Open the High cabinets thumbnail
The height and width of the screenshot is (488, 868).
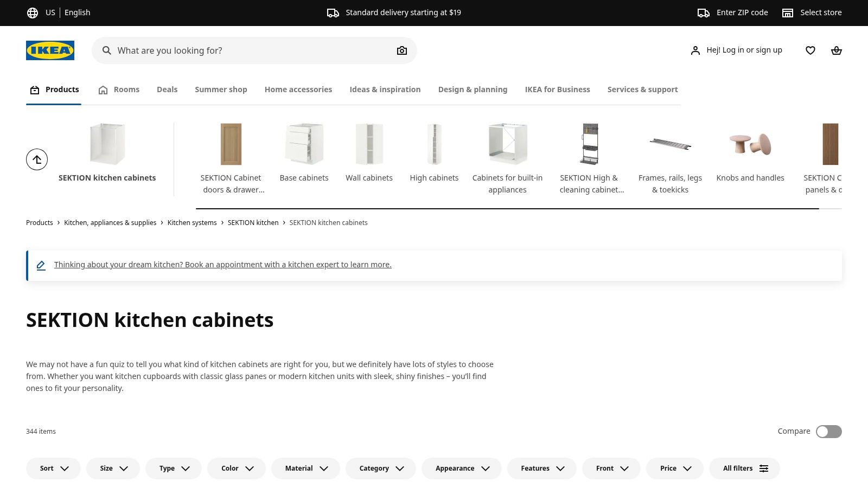435,144
